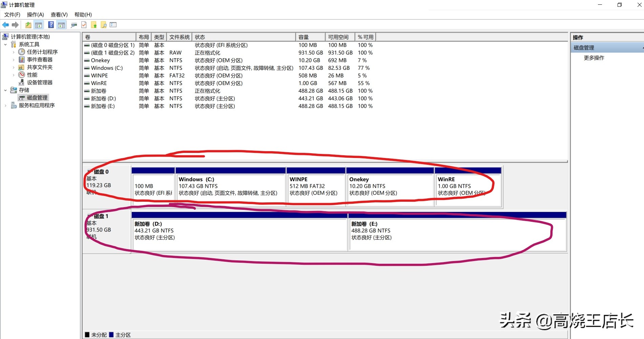Click the 性能 monitor icon

point(22,75)
